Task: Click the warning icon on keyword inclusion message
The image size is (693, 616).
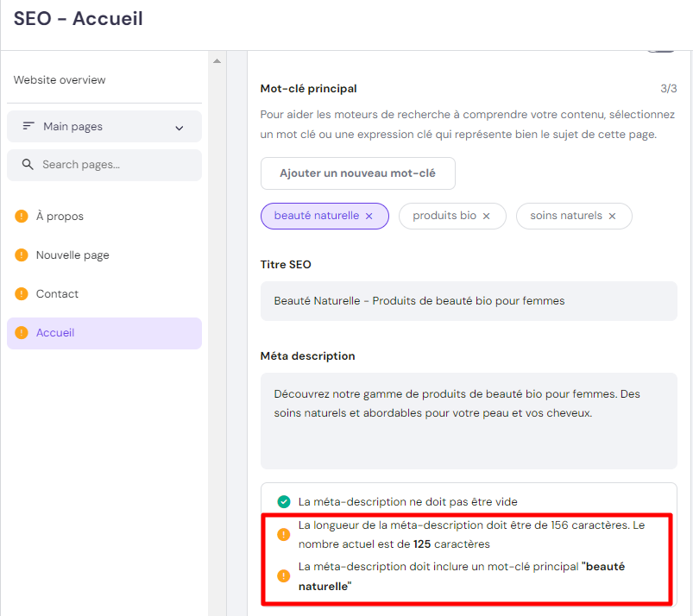Action: [282, 575]
